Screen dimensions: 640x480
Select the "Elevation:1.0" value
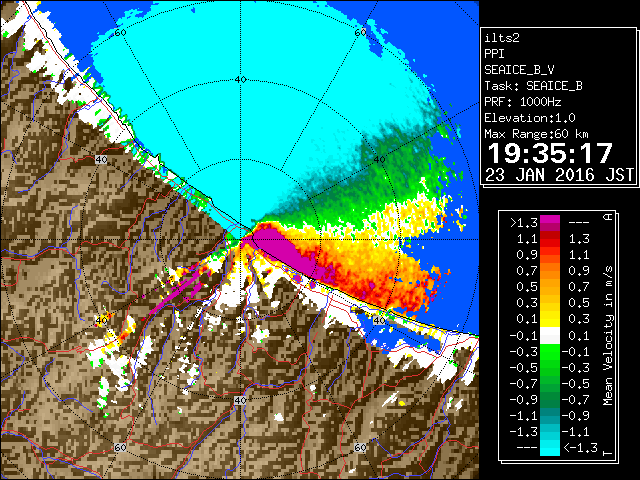(530, 118)
